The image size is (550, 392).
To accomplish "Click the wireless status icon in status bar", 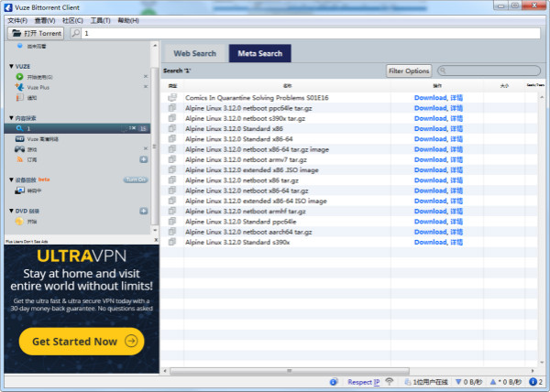I will coord(389,381).
